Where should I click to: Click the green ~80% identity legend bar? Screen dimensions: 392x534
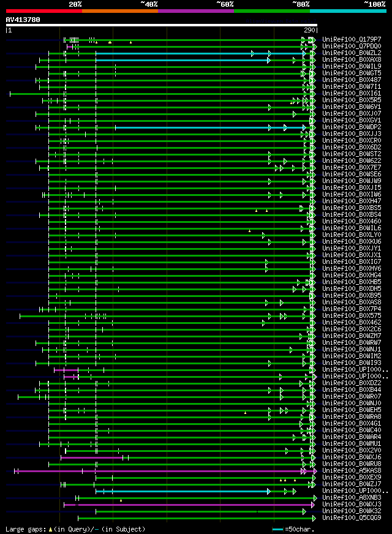coord(272,11)
